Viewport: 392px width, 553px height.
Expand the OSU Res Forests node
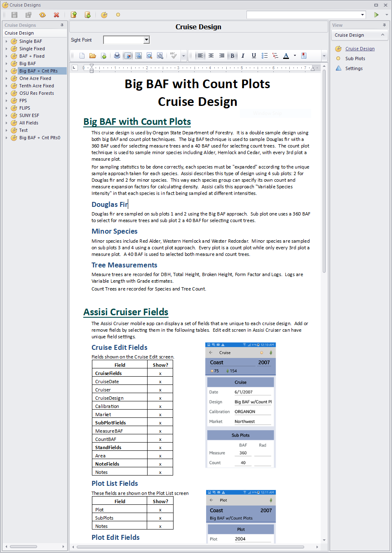coord(7,93)
